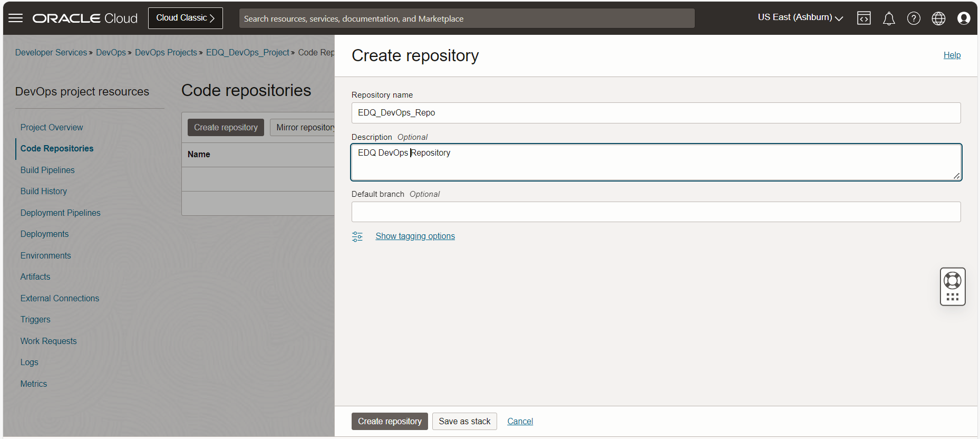Go to Deployment Pipelines section

point(60,213)
